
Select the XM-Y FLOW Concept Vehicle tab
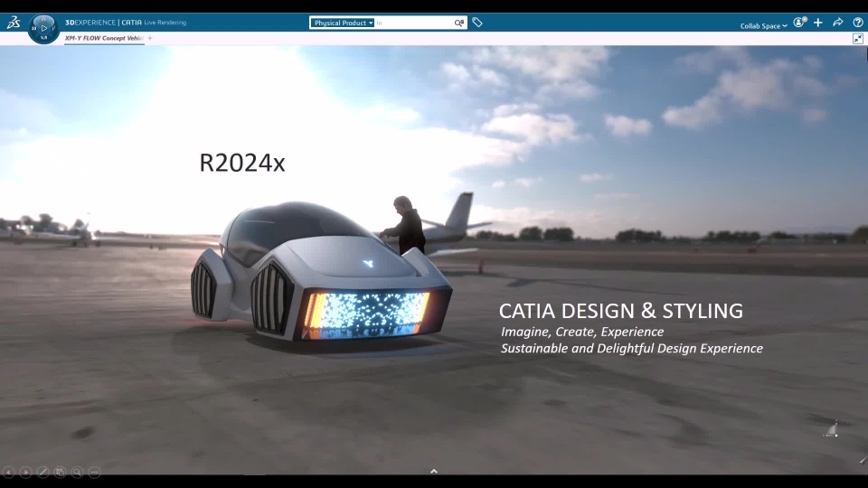[104, 38]
